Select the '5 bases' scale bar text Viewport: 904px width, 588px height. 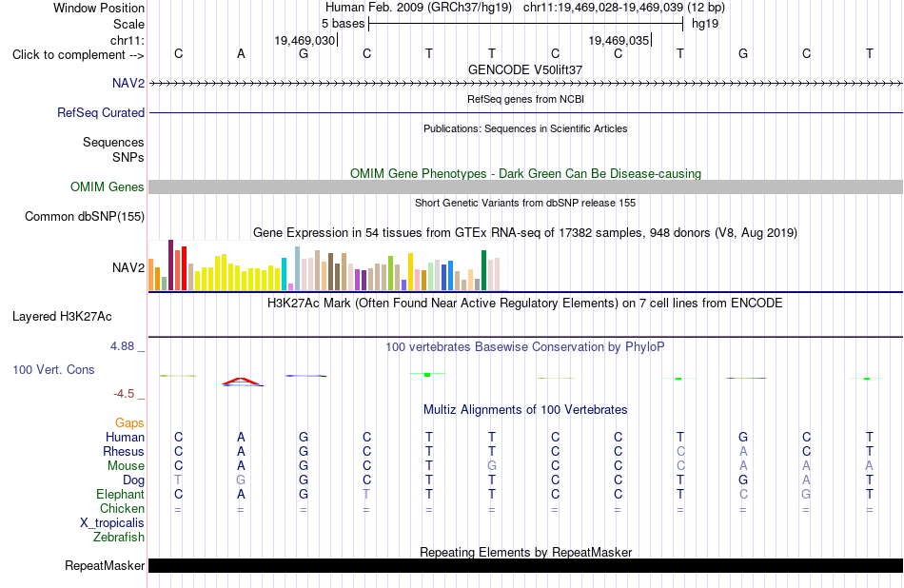pos(343,24)
